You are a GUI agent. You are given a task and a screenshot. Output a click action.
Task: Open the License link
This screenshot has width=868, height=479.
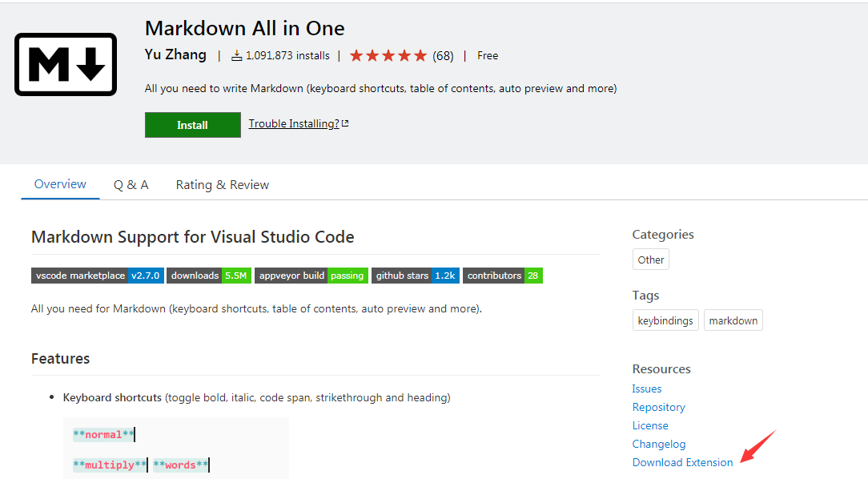650,425
